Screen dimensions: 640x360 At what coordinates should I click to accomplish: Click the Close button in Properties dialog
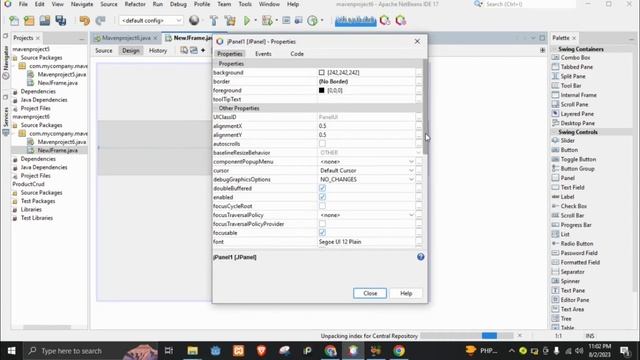[x=370, y=293]
